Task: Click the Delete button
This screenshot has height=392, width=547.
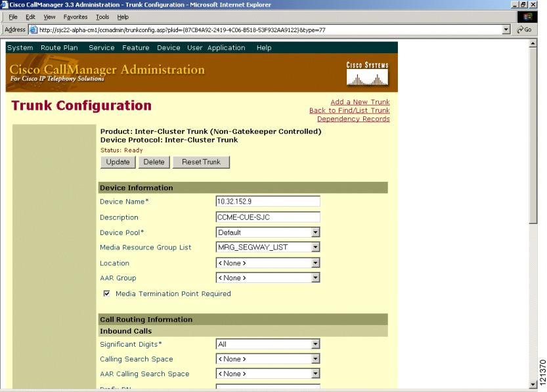Action: tap(154, 162)
